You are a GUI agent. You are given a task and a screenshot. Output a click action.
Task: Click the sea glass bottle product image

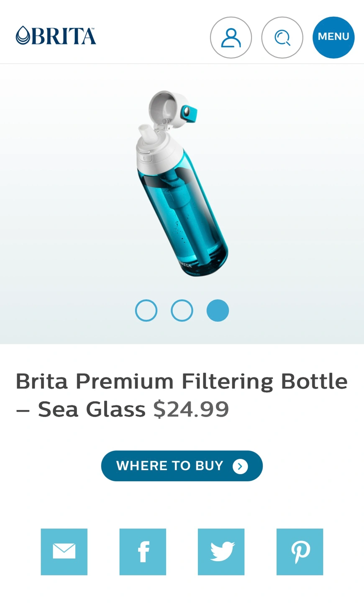pyautogui.click(x=182, y=183)
